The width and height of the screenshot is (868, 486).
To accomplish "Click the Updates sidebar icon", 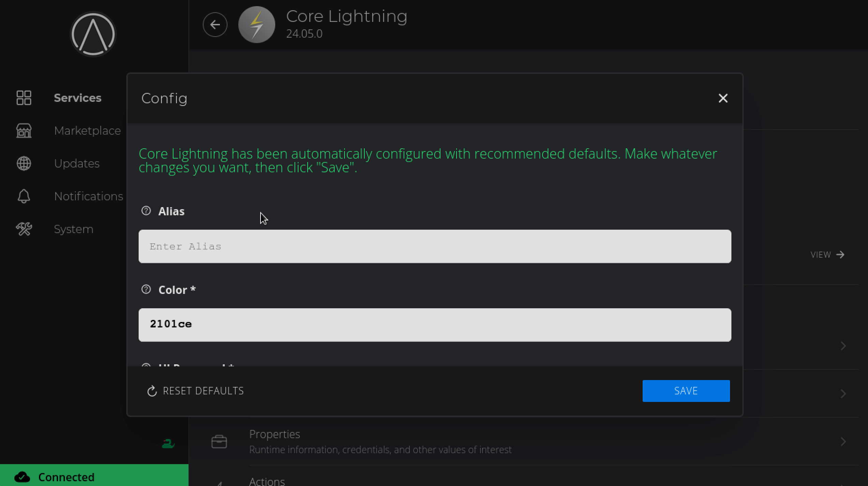I will click(x=24, y=164).
